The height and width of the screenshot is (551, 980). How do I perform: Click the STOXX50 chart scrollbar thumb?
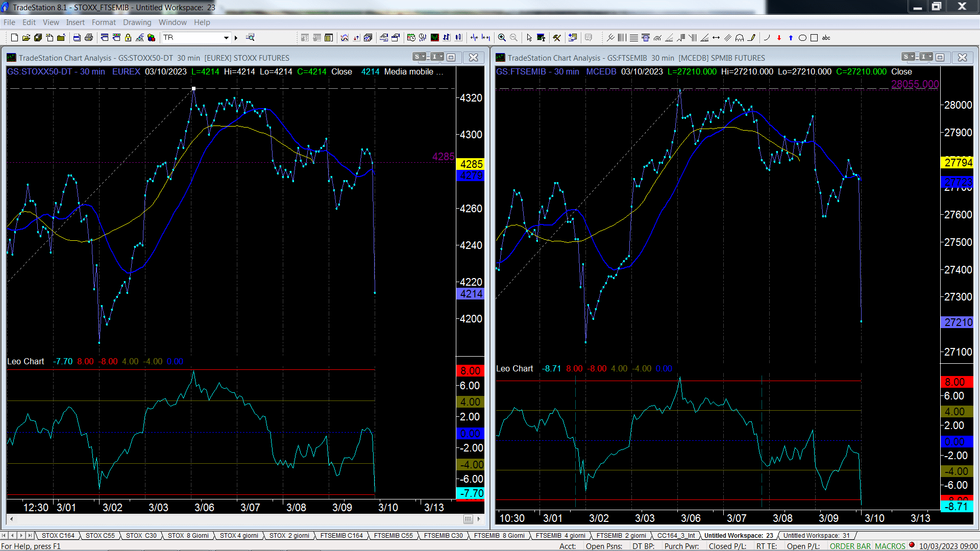468,519
